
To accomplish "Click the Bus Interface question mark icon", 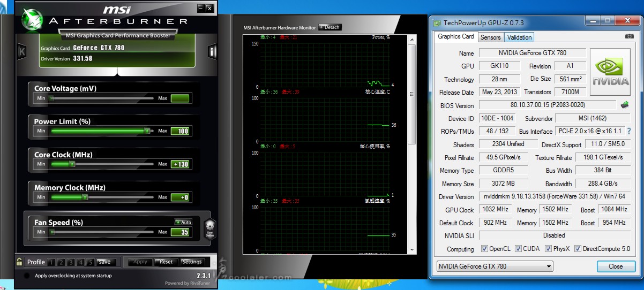I will point(628,131).
